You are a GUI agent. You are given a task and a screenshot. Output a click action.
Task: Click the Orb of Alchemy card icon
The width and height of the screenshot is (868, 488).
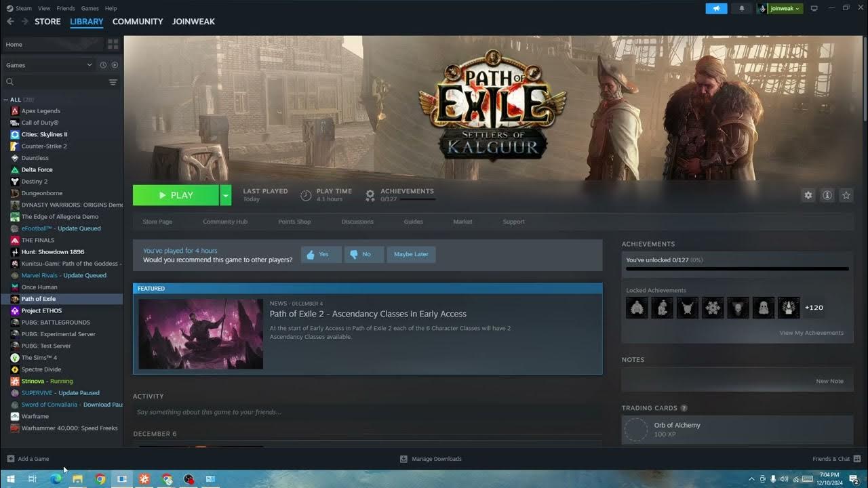pyautogui.click(x=636, y=430)
